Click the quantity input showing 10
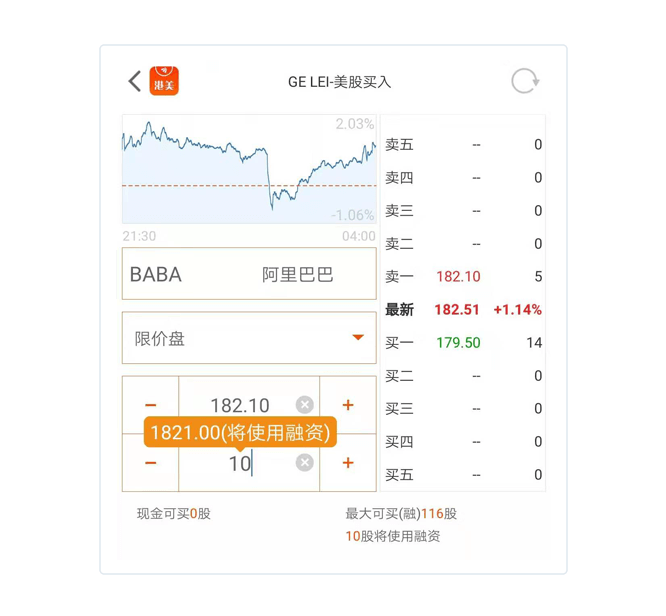The height and width of the screenshot is (616, 666). click(249, 463)
